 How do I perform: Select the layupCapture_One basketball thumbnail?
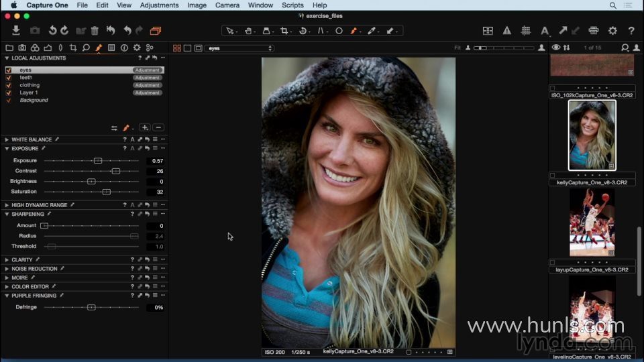pyautogui.click(x=592, y=223)
